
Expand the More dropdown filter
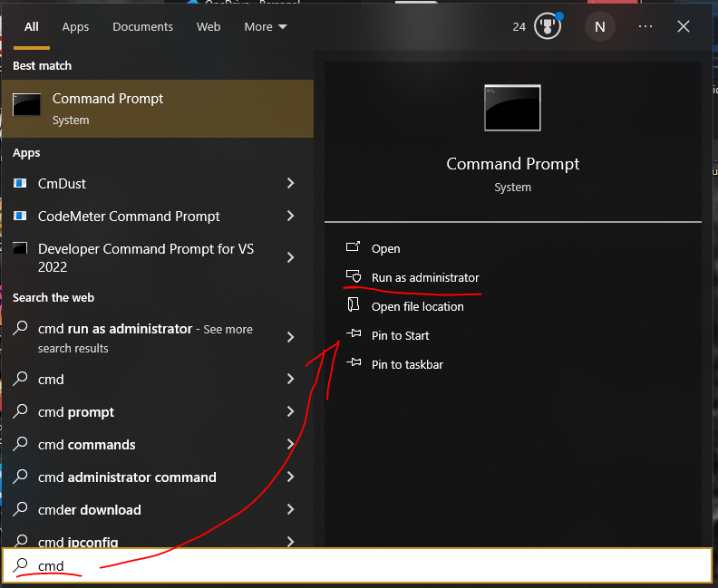click(265, 27)
